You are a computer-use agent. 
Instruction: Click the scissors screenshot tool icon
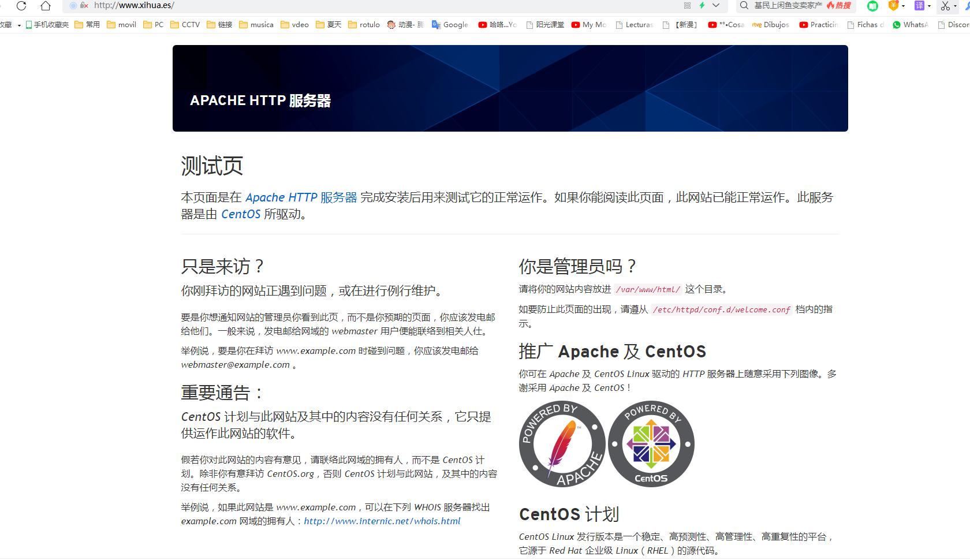pyautogui.click(x=945, y=6)
